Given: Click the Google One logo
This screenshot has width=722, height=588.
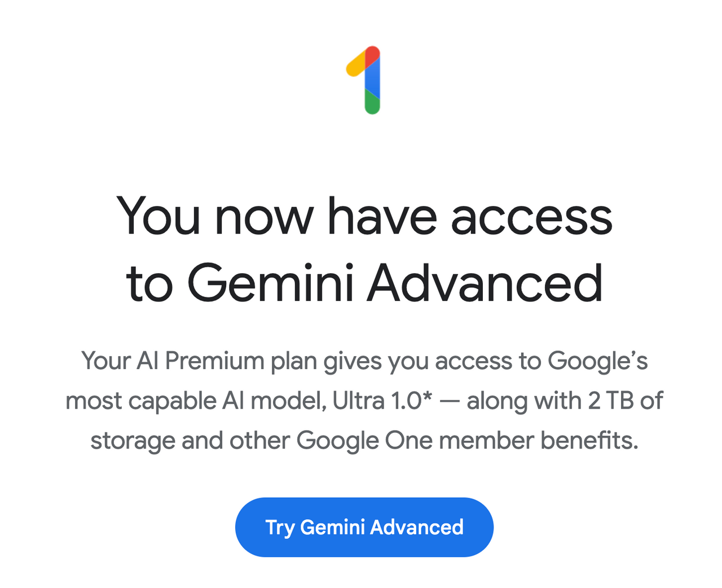Looking at the screenshot, I should pyautogui.click(x=363, y=80).
